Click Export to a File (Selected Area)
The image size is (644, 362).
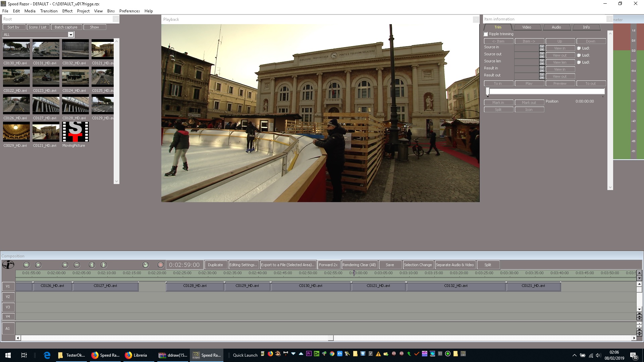[288, 264]
